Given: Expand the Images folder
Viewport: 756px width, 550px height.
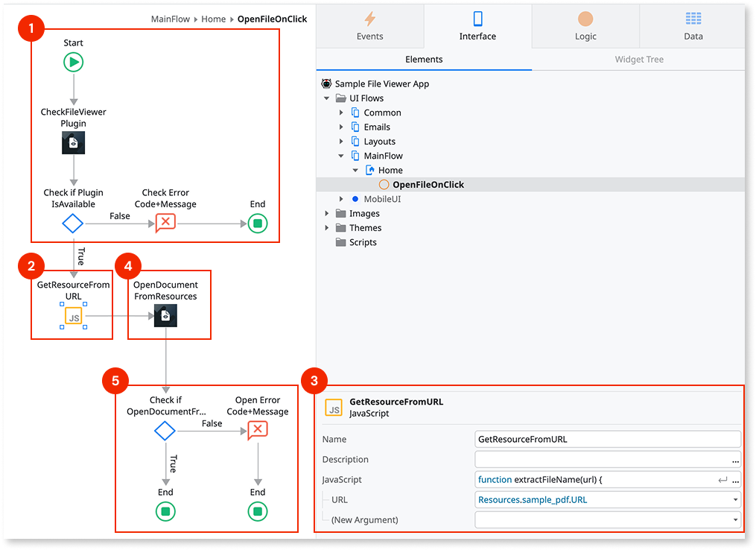Looking at the screenshot, I should 327,213.
